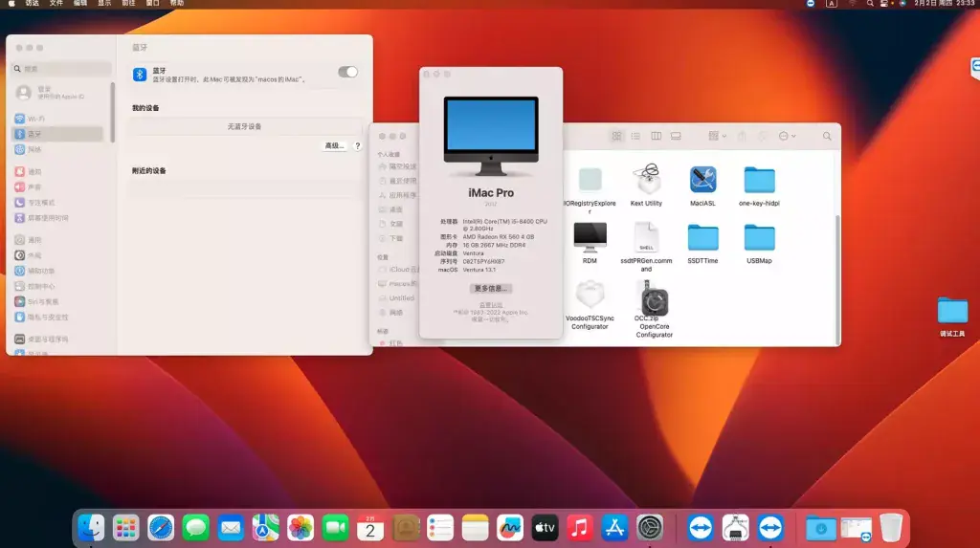
Task: Open 专注模式 Focus in the settings sidebar
Action: tap(57, 203)
